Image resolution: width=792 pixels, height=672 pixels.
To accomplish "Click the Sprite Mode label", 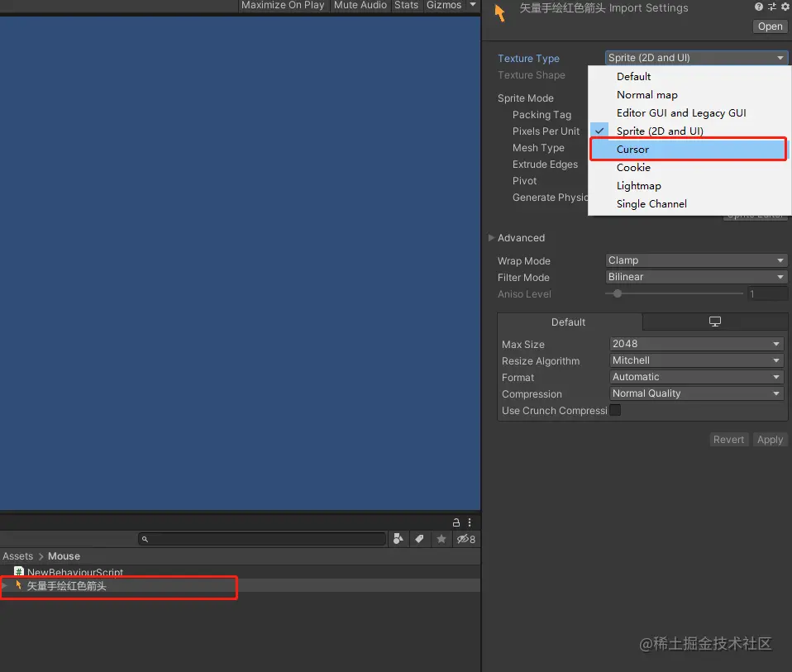I will 525,98.
